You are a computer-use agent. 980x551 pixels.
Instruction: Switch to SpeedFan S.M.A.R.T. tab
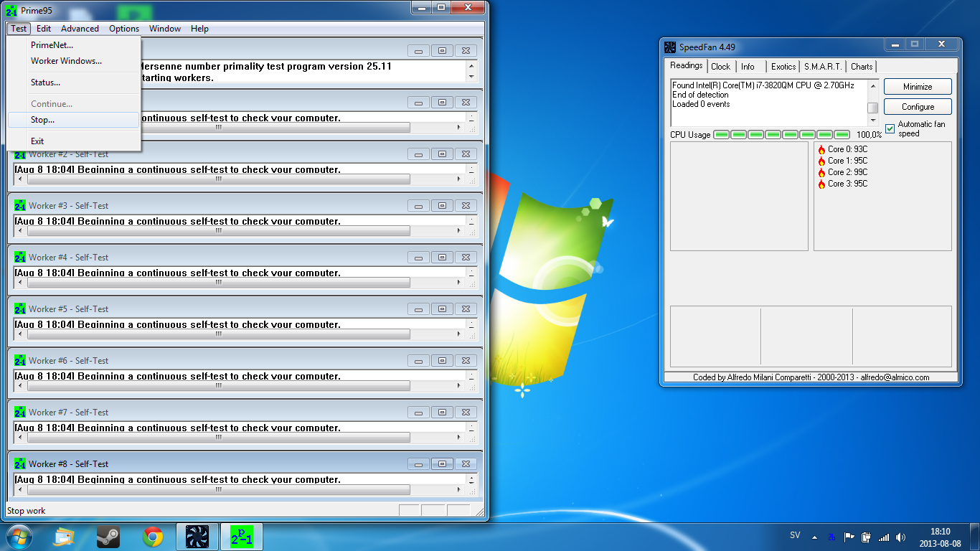[823, 67]
